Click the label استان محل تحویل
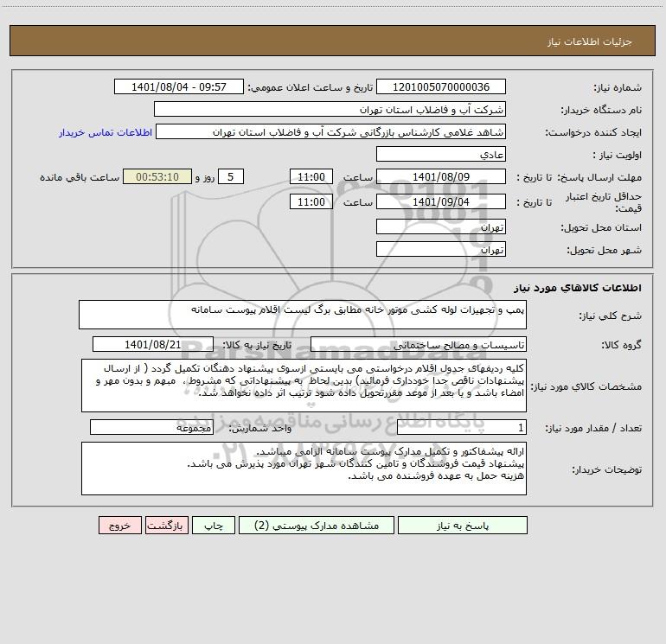This screenshot has width=666, height=644. click(601, 228)
